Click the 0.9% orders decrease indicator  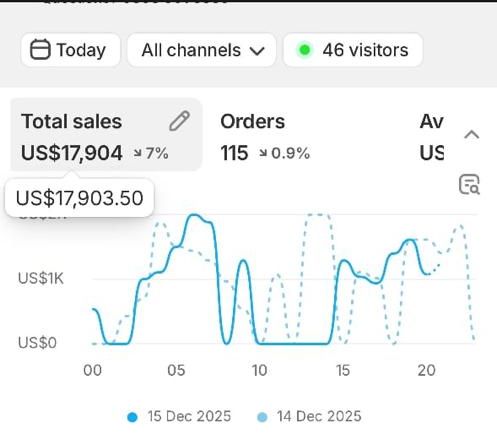pyautogui.click(x=285, y=153)
